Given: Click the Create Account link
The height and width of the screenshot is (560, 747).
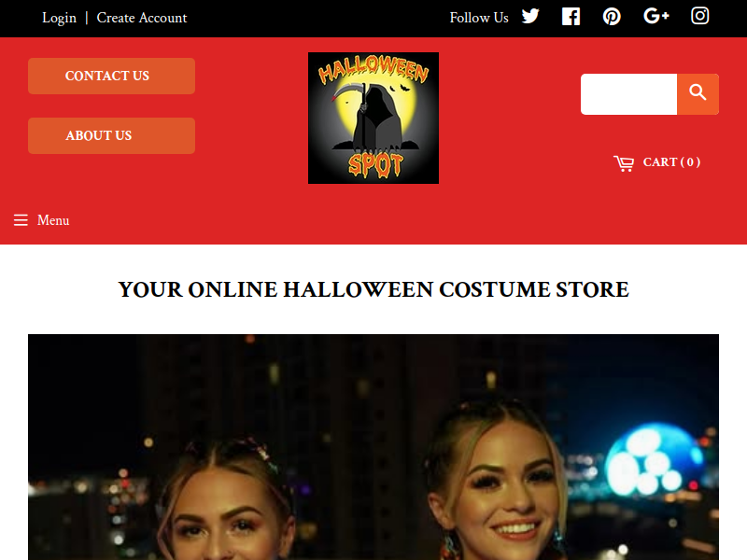Looking at the screenshot, I should [x=142, y=18].
